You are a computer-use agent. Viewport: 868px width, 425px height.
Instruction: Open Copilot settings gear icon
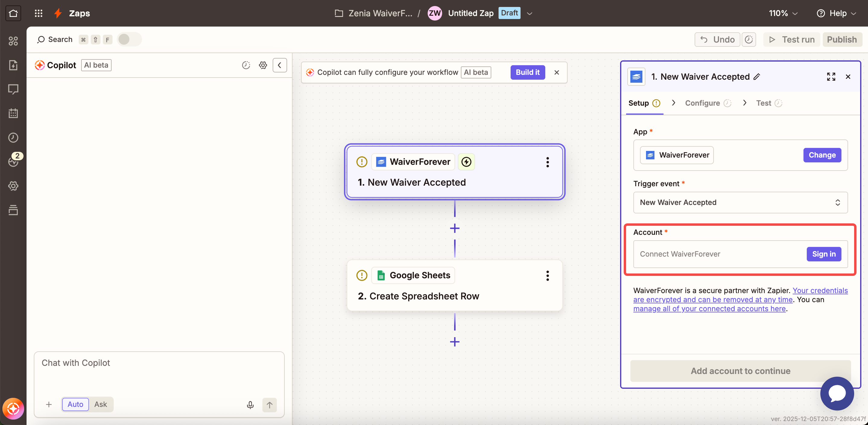coord(263,65)
